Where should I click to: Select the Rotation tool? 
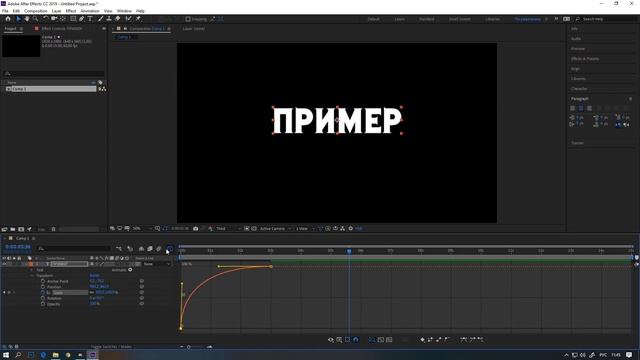tap(46, 19)
